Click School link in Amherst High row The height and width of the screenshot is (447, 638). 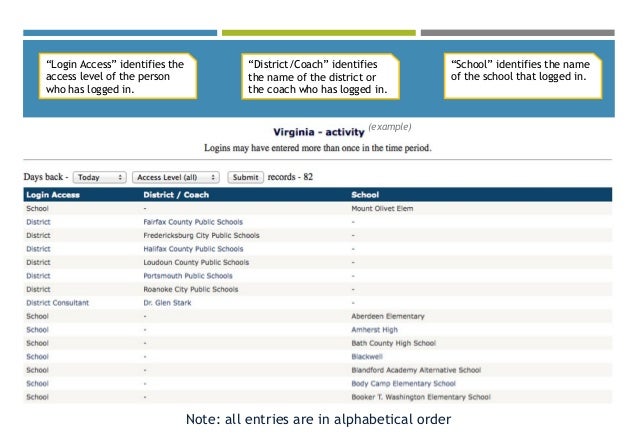pos(37,330)
